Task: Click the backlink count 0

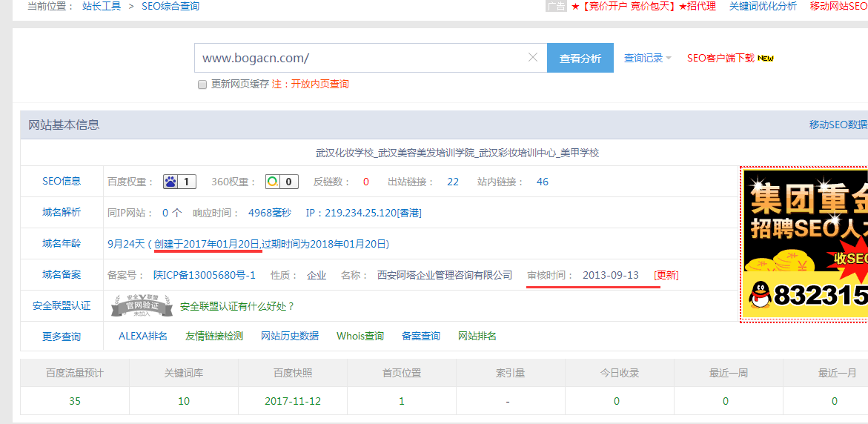Action: coord(366,182)
